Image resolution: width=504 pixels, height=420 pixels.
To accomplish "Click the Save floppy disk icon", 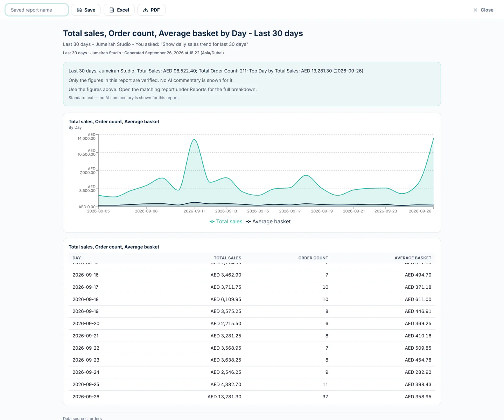I will tap(79, 10).
